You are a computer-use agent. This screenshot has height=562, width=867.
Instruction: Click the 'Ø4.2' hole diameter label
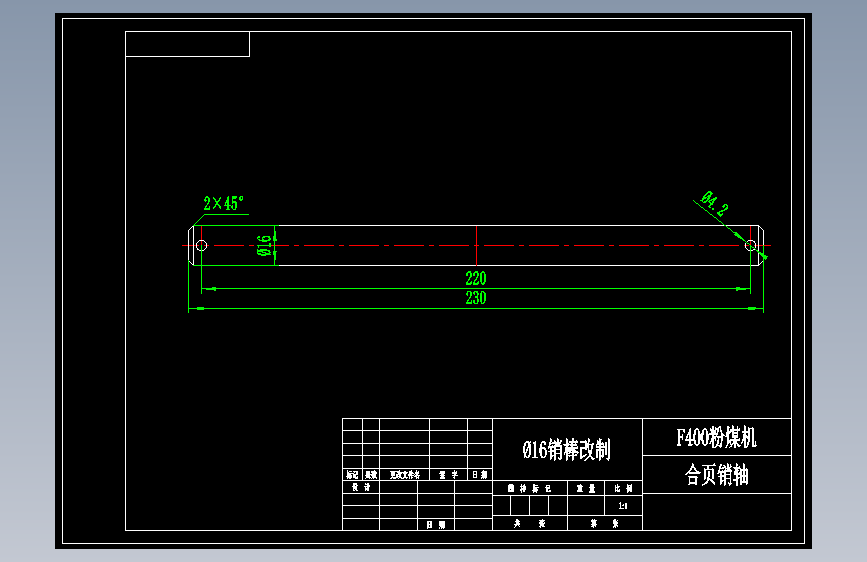pos(714,203)
